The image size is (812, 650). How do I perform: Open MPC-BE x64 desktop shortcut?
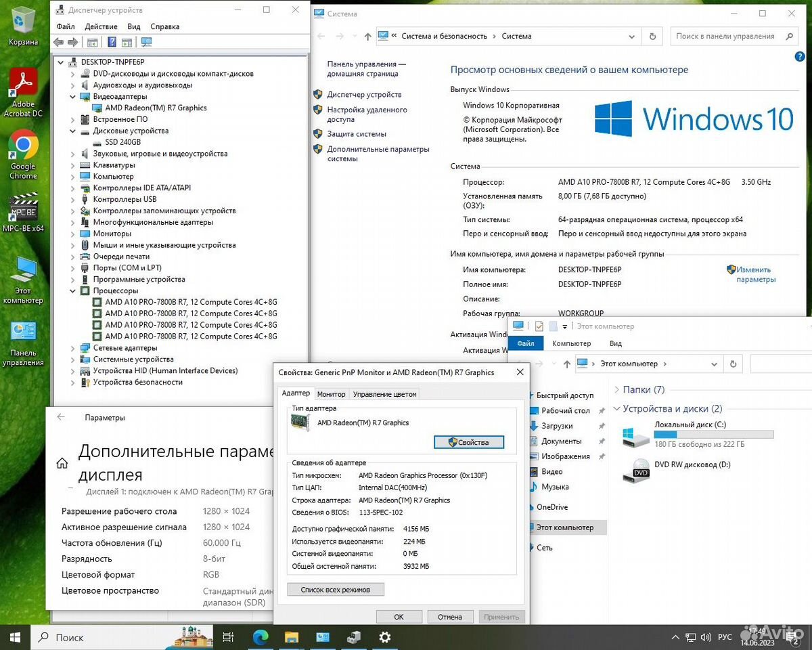(23, 212)
